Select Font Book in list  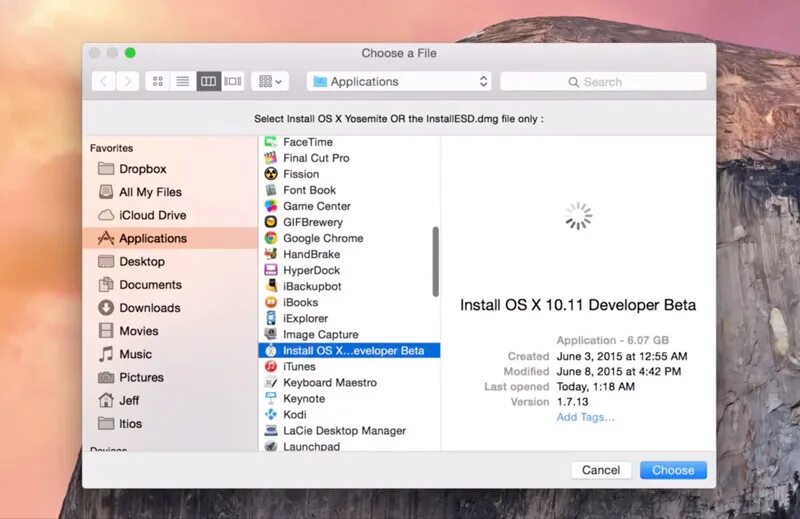point(349,190)
